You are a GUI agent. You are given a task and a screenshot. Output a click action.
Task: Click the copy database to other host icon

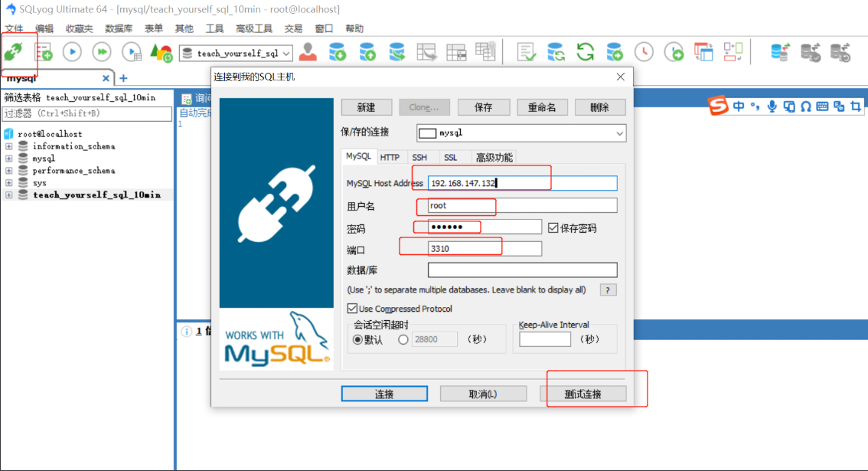tap(397, 52)
